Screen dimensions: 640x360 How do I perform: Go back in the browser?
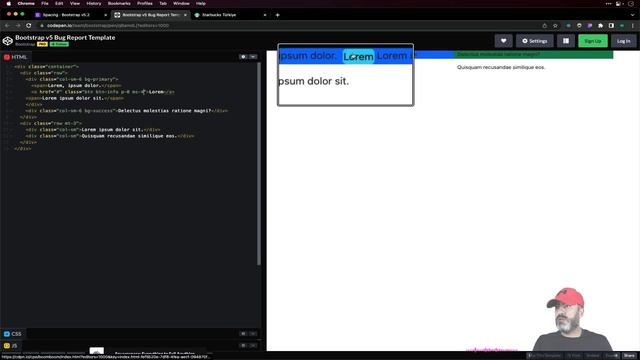tap(7, 25)
